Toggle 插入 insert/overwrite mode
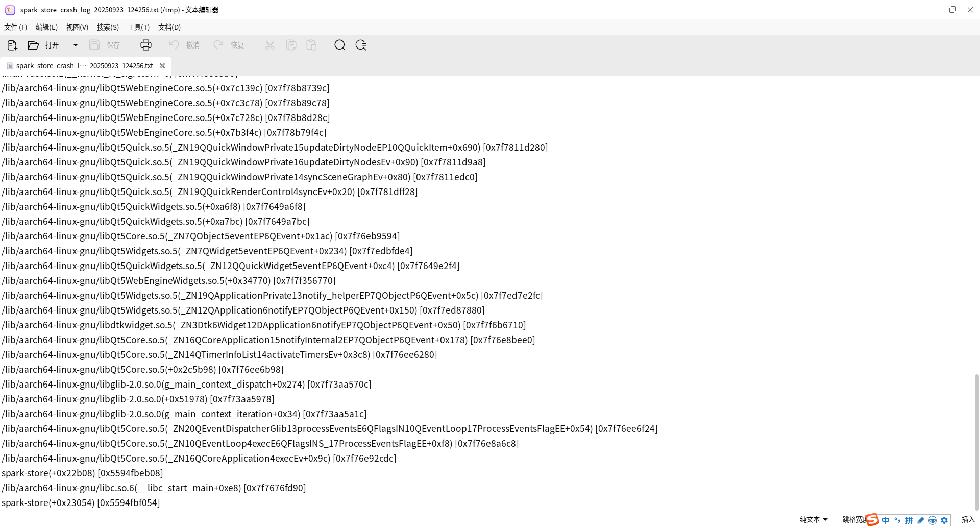This screenshot has width=980, height=528. click(x=968, y=519)
